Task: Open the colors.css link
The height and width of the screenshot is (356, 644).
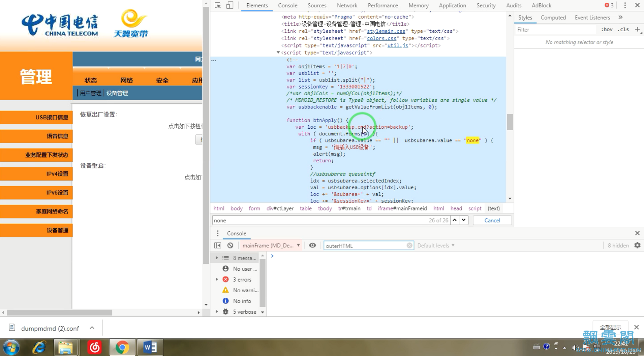Action: point(381,38)
